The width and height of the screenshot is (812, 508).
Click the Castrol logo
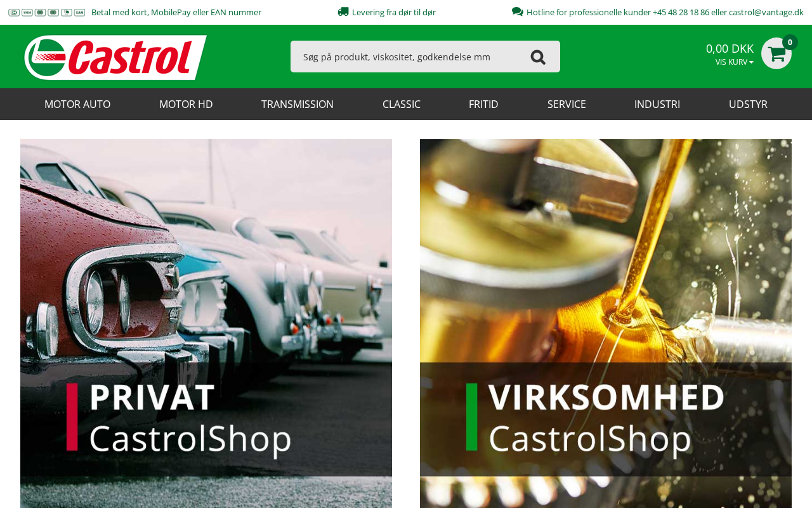[115, 57]
